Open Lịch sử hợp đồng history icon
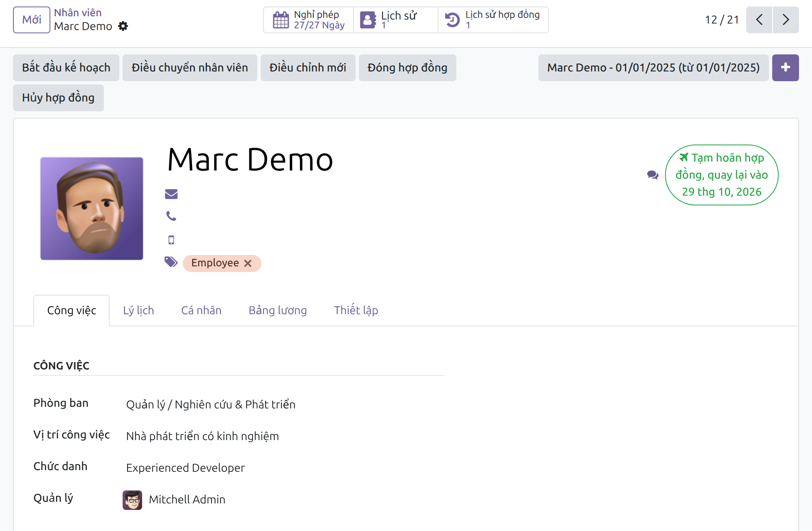The height and width of the screenshot is (531, 812). coord(452,20)
